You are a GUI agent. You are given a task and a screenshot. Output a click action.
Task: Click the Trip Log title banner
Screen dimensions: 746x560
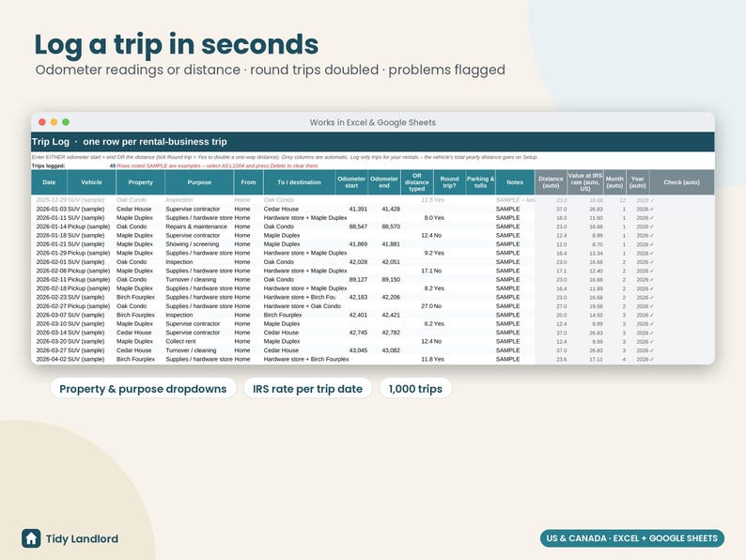pyautogui.click(x=372, y=142)
